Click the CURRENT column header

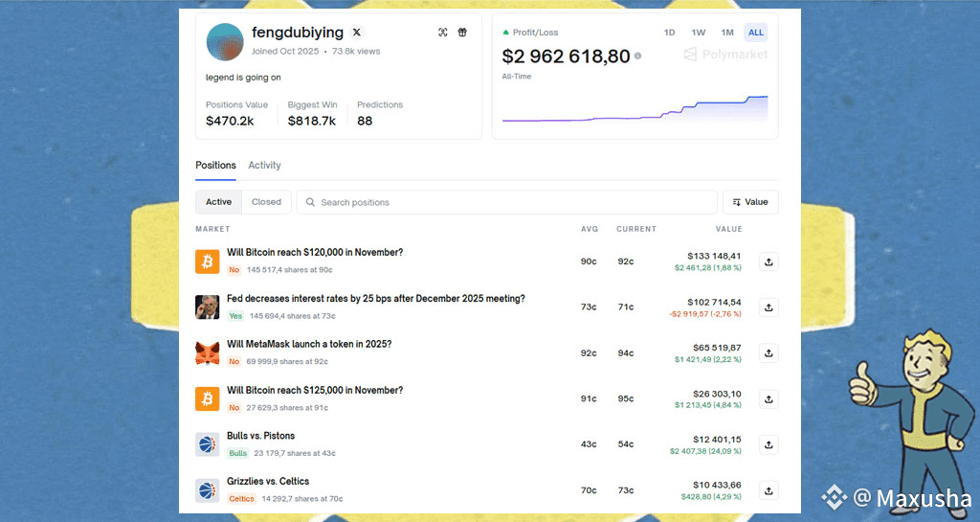[636, 229]
